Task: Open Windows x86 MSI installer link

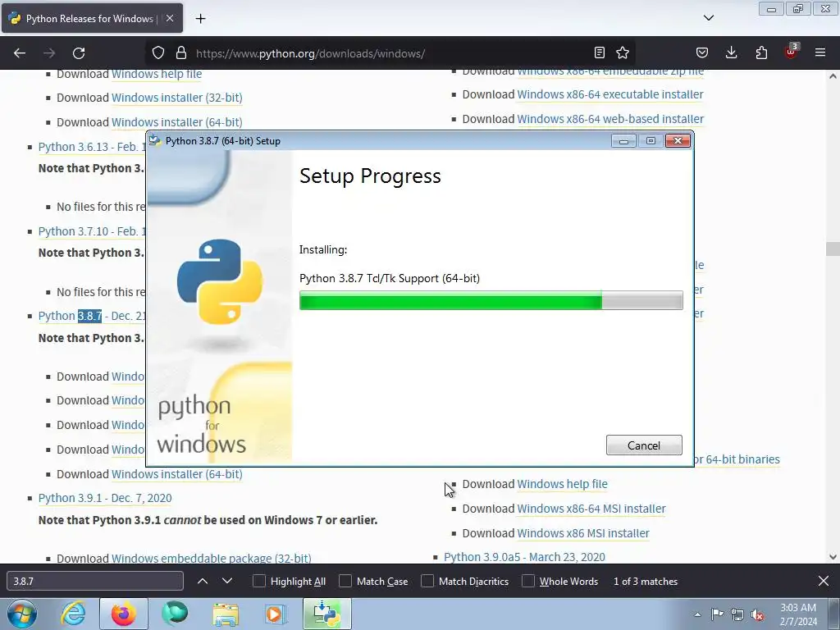Action: pyautogui.click(x=583, y=533)
